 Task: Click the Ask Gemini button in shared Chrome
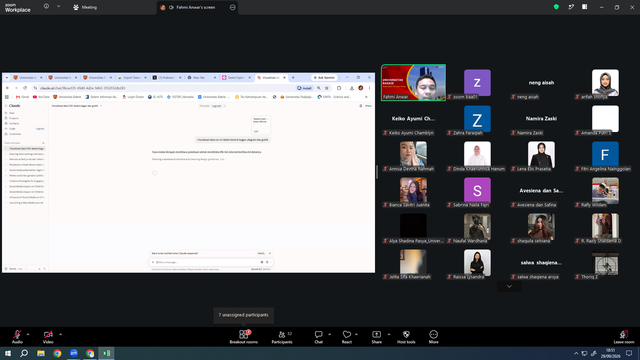pos(324,78)
